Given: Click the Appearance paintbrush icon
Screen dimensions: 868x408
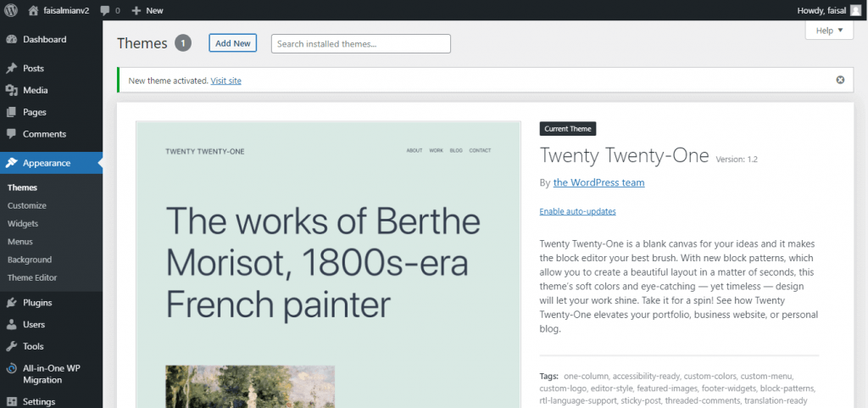Looking at the screenshot, I should point(12,163).
